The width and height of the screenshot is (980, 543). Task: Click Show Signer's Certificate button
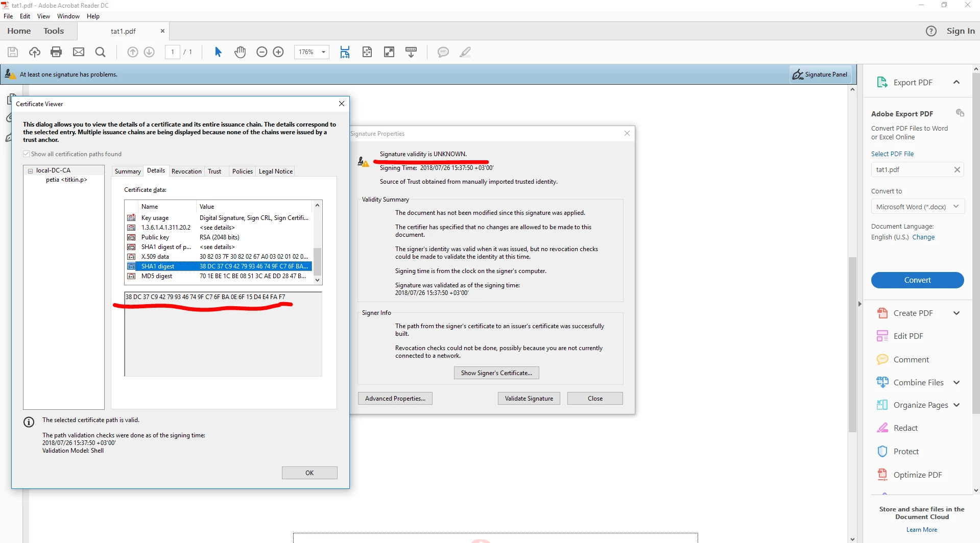[496, 373]
